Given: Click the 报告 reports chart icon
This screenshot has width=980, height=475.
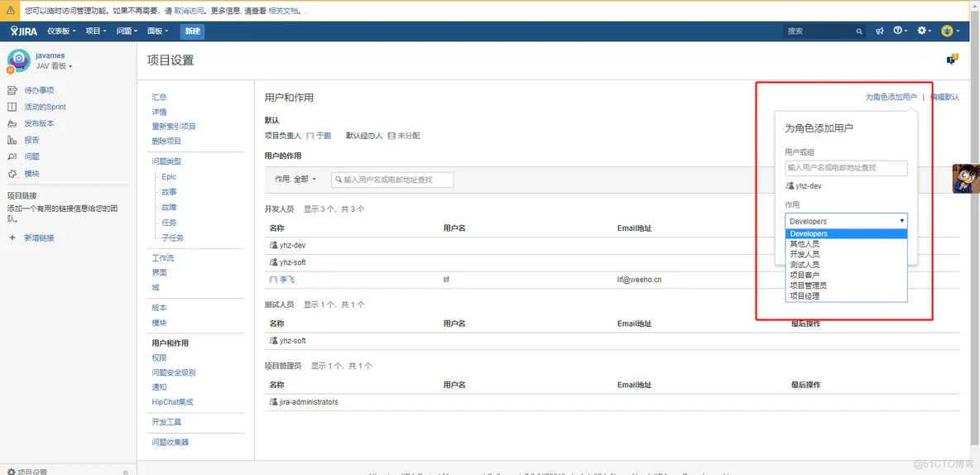Looking at the screenshot, I should click(x=12, y=140).
